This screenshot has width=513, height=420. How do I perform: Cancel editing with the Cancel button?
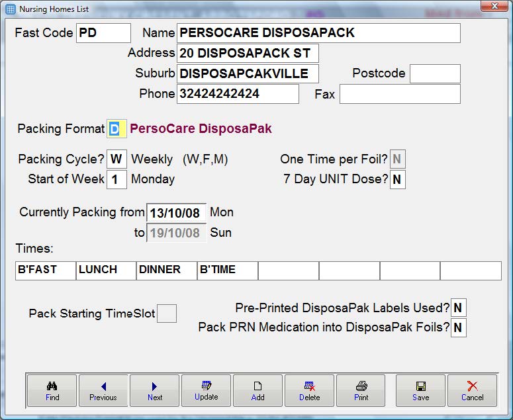pyautogui.click(x=472, y=391)
